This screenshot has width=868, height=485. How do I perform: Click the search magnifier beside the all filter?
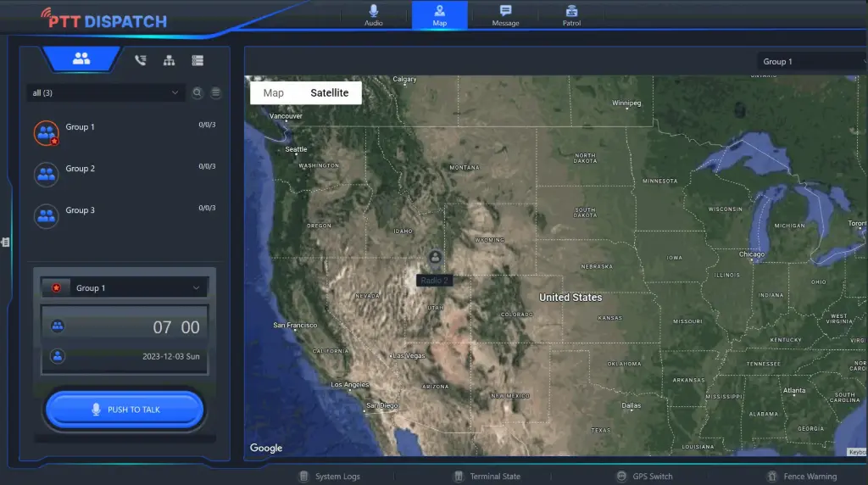198,92
